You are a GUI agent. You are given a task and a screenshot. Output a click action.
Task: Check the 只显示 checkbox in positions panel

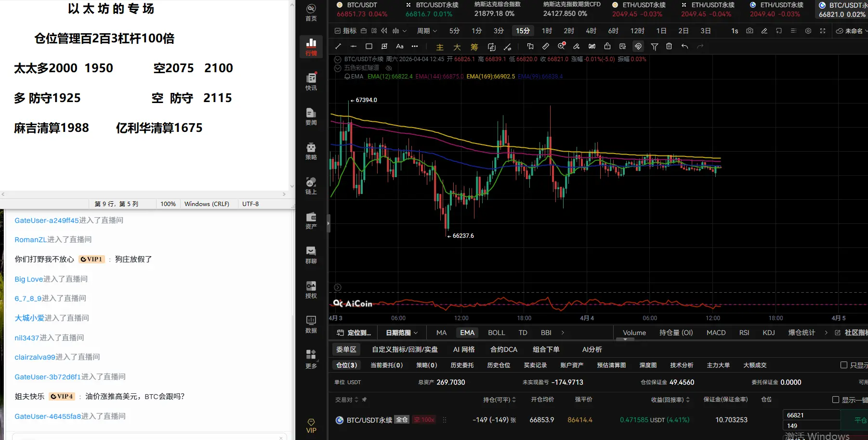(x=844, y=365)
